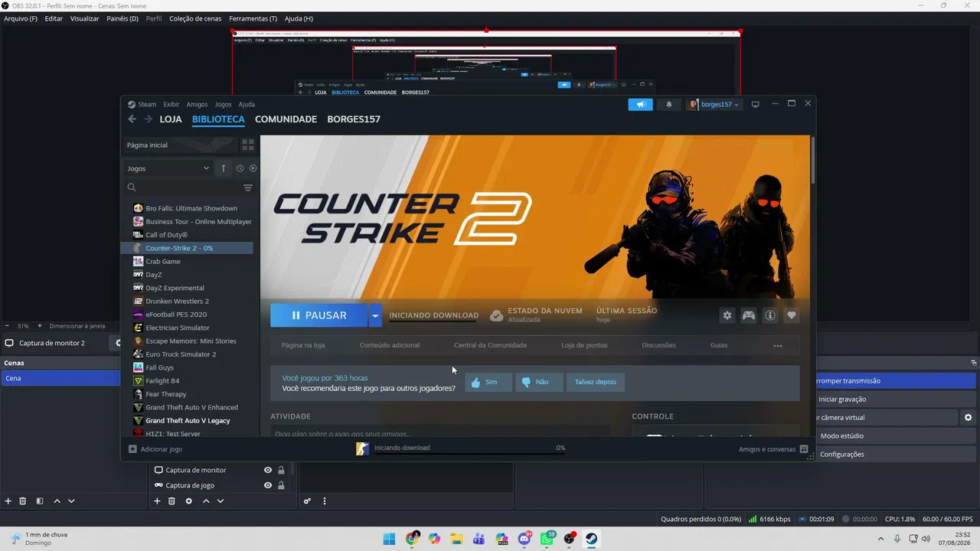Viewport: 980px width, 551px height.
Task: Expand install options arrow beside Pausar
Action: coord(375,315)
